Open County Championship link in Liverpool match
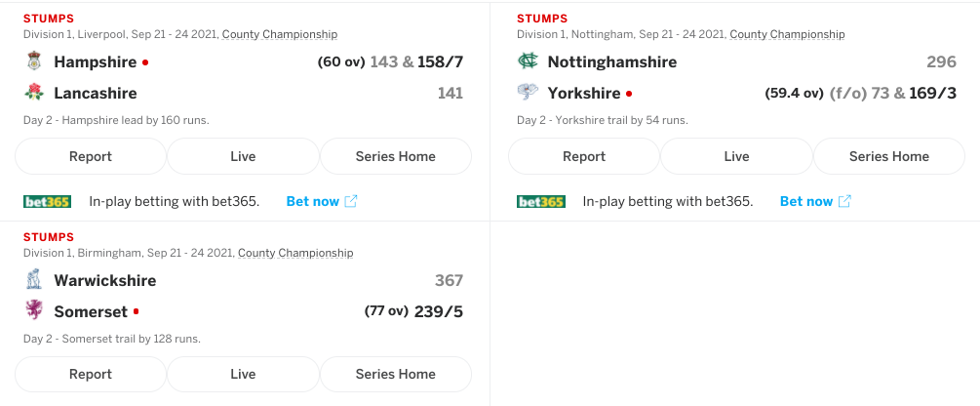 pos(280,34)
